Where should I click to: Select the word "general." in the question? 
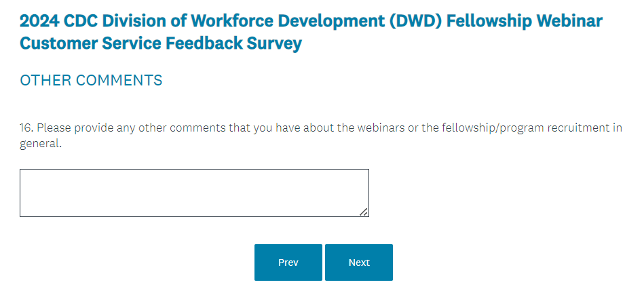(41, 144)
